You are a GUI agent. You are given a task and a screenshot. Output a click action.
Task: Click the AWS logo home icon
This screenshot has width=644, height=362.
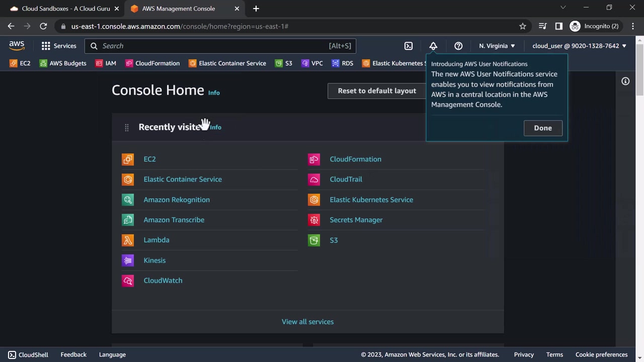pyautogui.click(x=17, y=46)
